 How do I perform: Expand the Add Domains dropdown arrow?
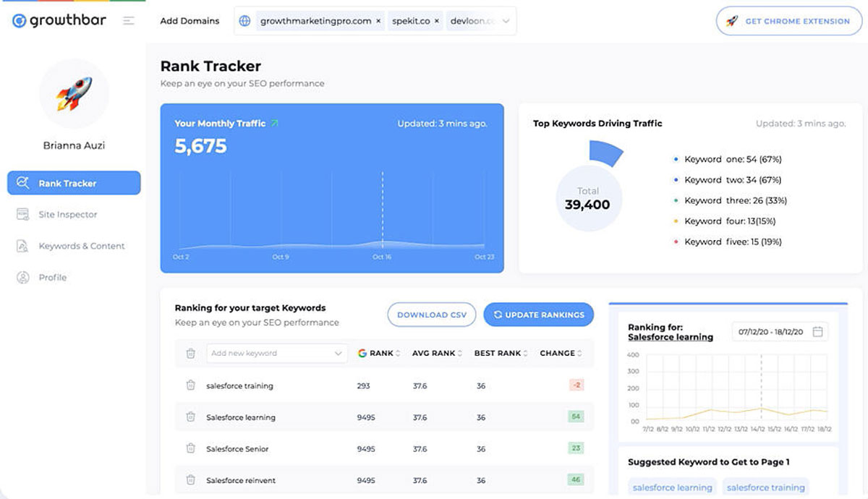coord(506,21)
